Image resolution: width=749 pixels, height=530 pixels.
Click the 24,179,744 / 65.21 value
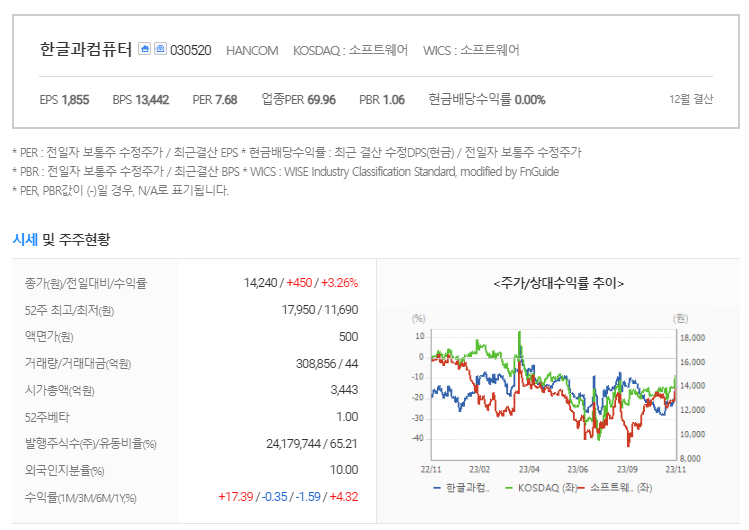[312, 444]
